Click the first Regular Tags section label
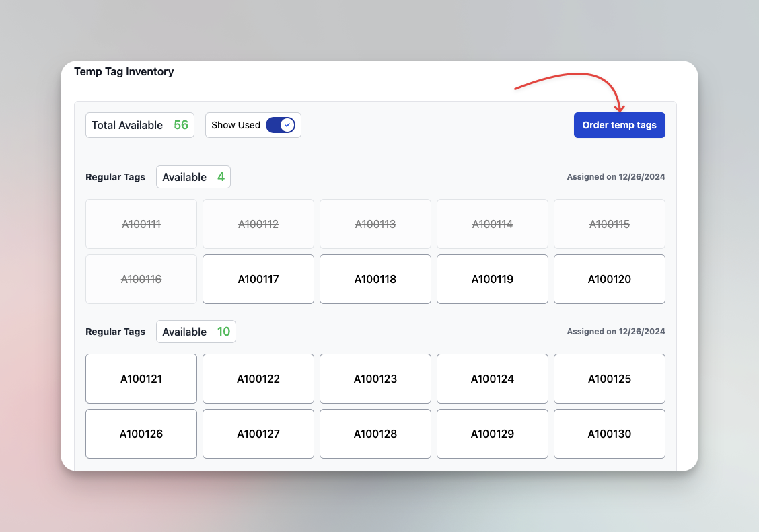759x532 pixels. pos(115,177)
